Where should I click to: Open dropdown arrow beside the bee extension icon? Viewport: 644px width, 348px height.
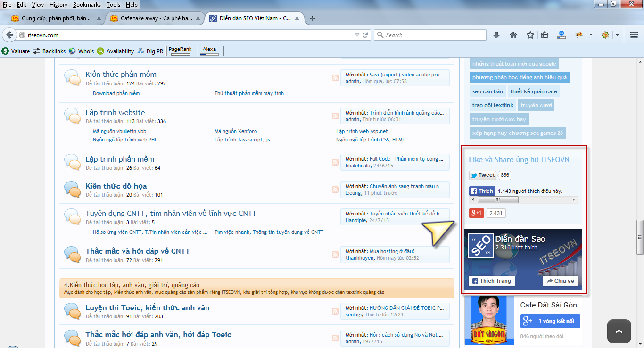point(590,35)
